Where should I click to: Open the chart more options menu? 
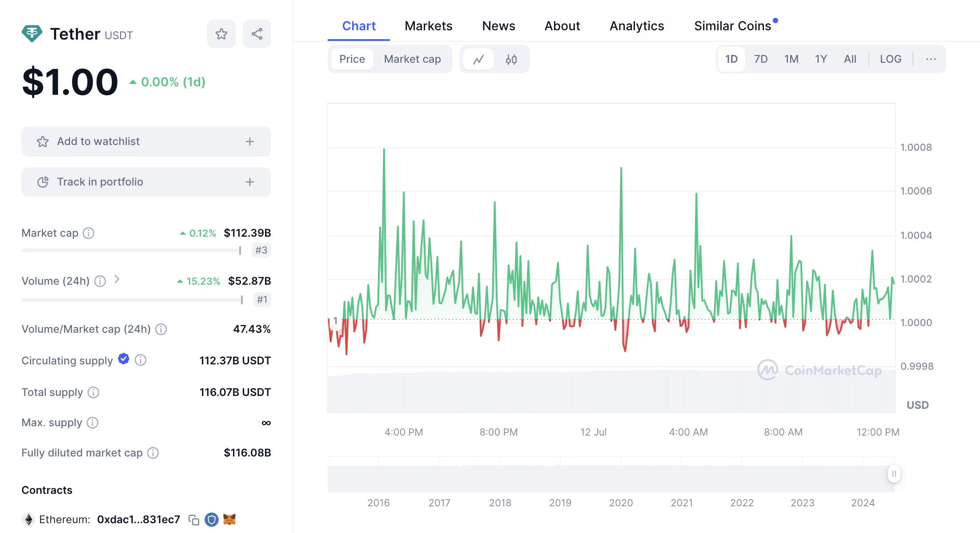coord(931,59)
